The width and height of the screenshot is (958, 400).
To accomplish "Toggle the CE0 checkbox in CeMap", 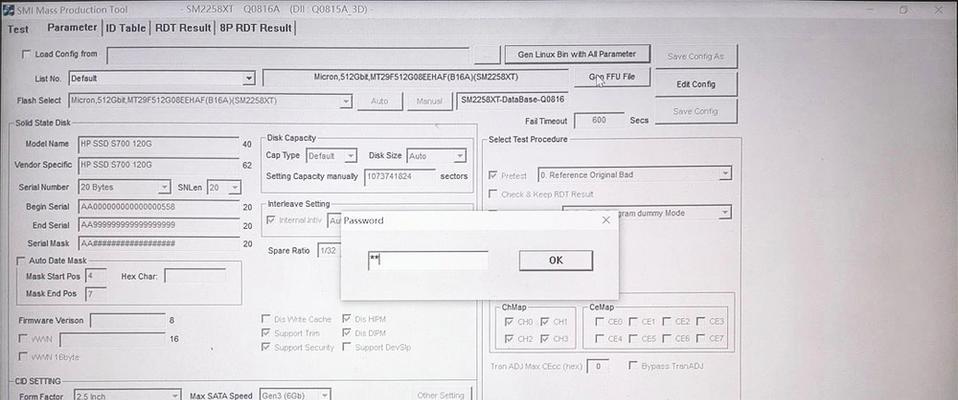I will tap(599, 321).
